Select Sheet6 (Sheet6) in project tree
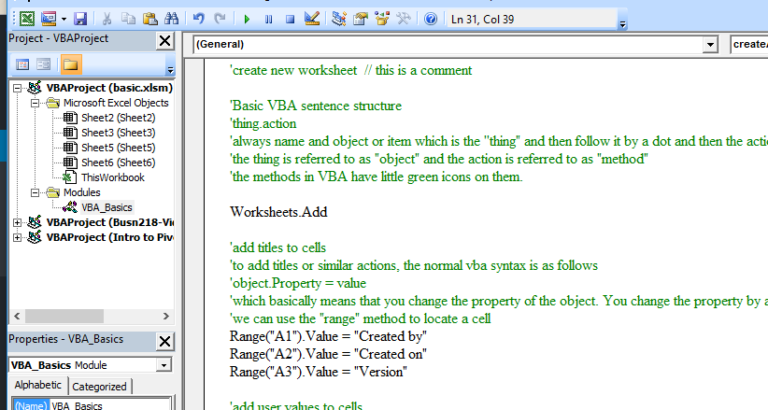768x410 pixels. point(118,163)
